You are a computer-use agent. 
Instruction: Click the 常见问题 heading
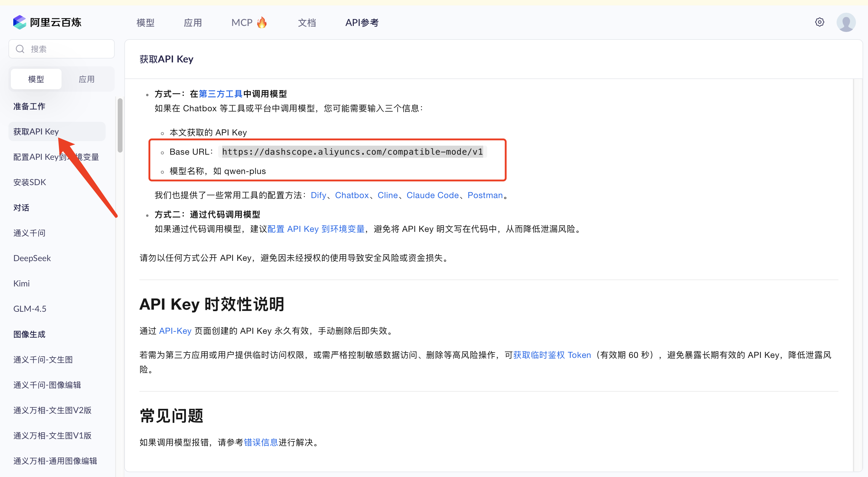tap(171, 416)
